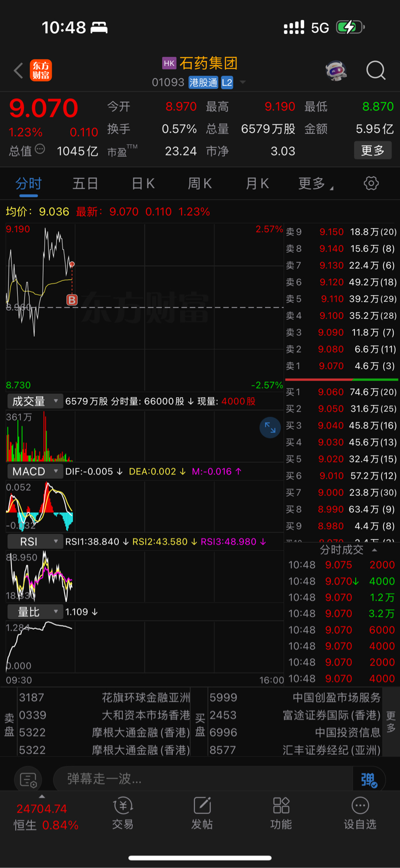Toggle the 弹 bullet-comment switch
The height and width of the screenshot is (868, 400).
[x=369, y=780]
